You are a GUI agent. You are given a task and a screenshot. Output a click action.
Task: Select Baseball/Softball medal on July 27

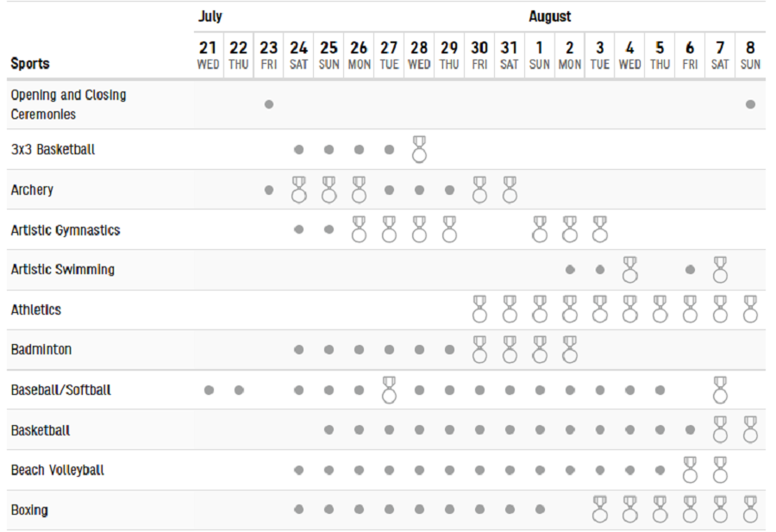coord(389,390)
